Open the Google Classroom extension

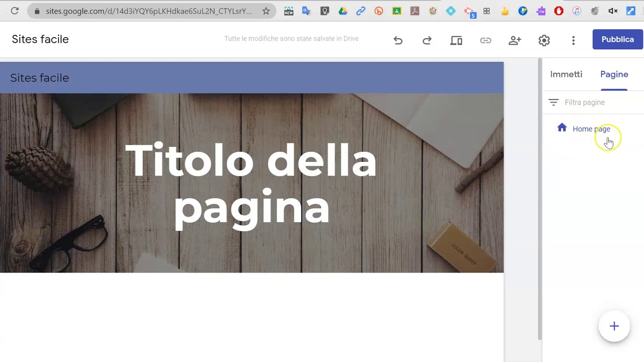(x=397, y=11)
